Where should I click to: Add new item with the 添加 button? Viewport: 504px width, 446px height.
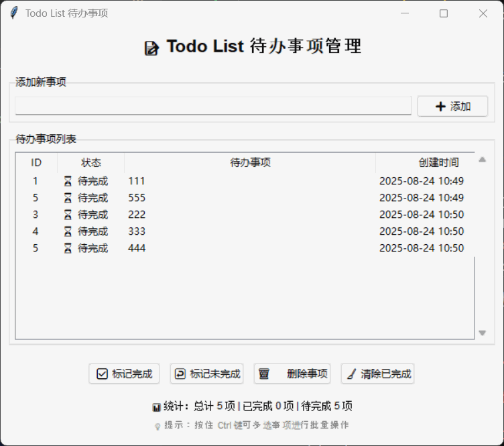tap(452, 107)
